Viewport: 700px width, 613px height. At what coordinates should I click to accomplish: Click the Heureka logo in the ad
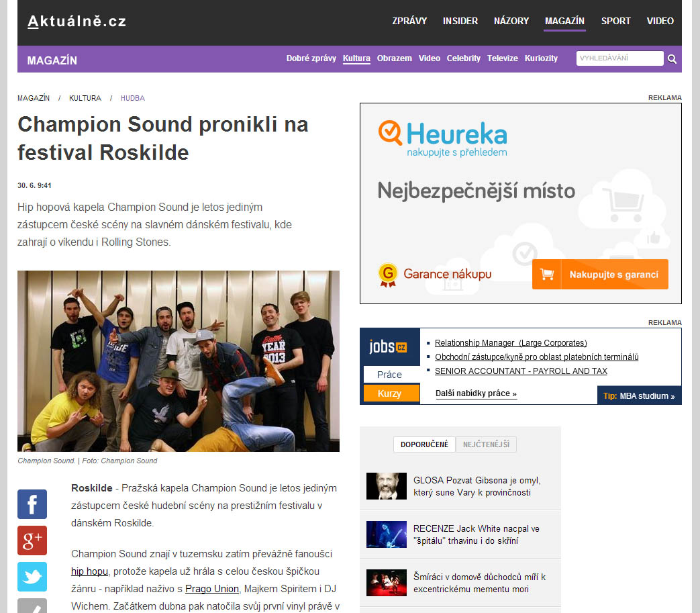coord(443,138)
